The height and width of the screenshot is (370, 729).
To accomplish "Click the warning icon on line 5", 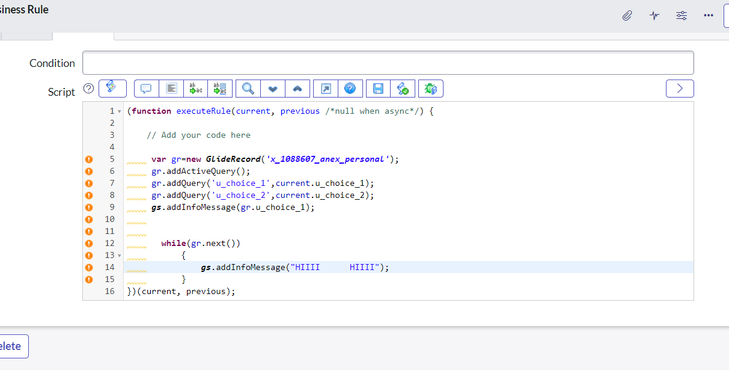I will click(89, 159).
